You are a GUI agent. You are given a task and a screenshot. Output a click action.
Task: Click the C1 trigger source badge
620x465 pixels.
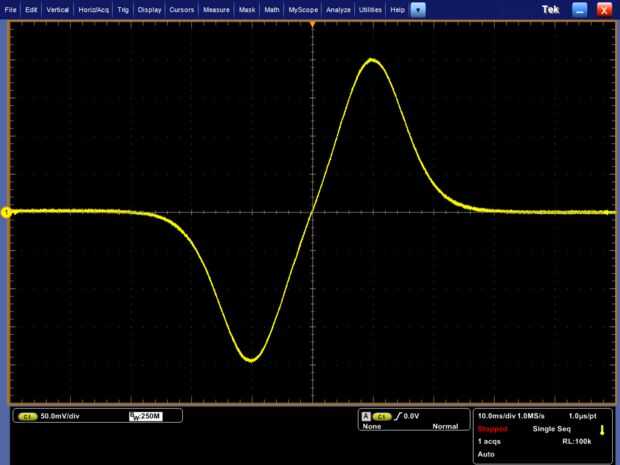(382, 417)
